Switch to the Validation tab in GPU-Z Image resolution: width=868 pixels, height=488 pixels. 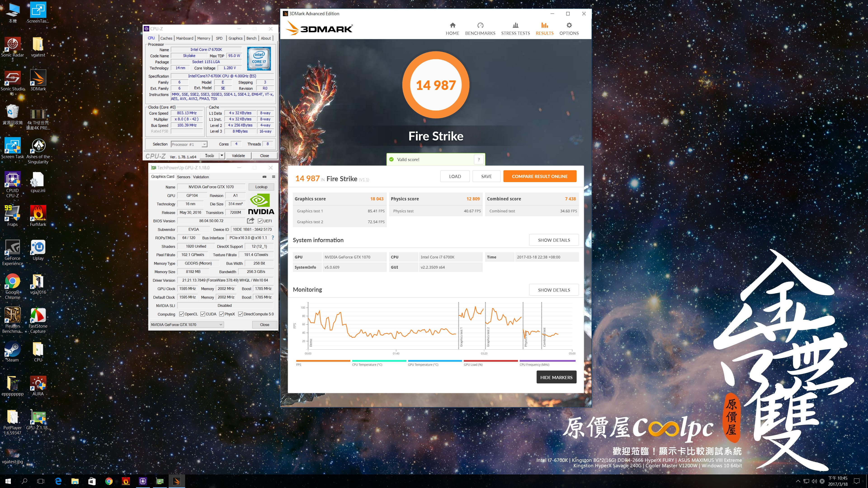tap(201, 177)
